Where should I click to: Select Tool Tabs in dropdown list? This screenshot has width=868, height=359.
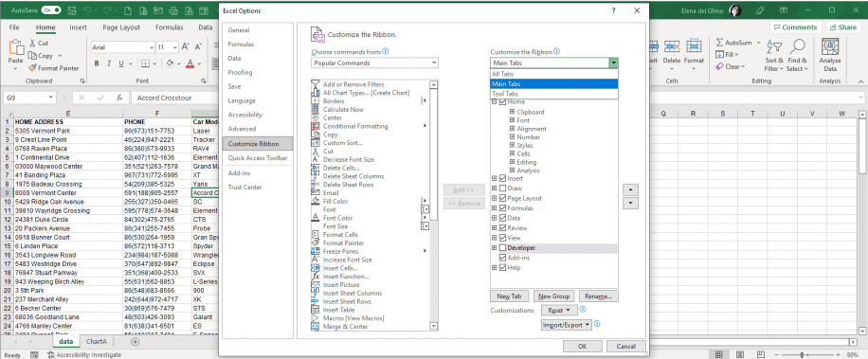554,94
